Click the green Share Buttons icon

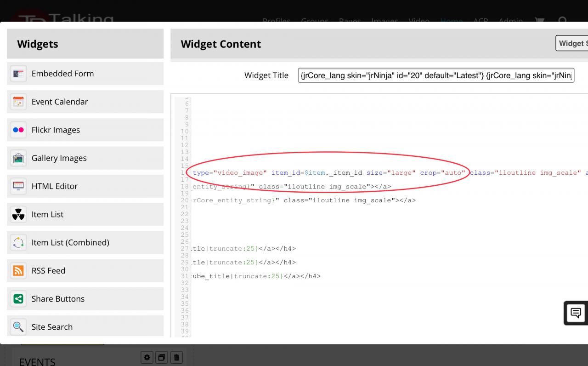tap(18, 299)
